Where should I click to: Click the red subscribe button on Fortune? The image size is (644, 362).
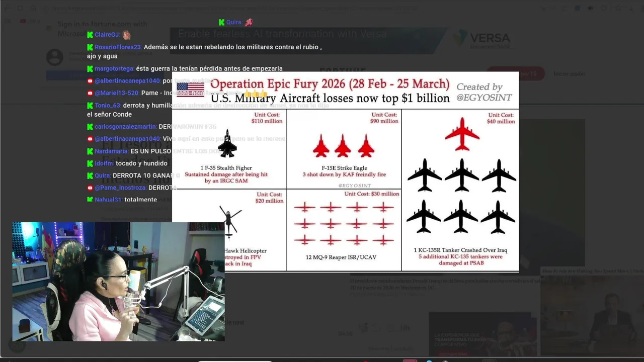point(515,73)
